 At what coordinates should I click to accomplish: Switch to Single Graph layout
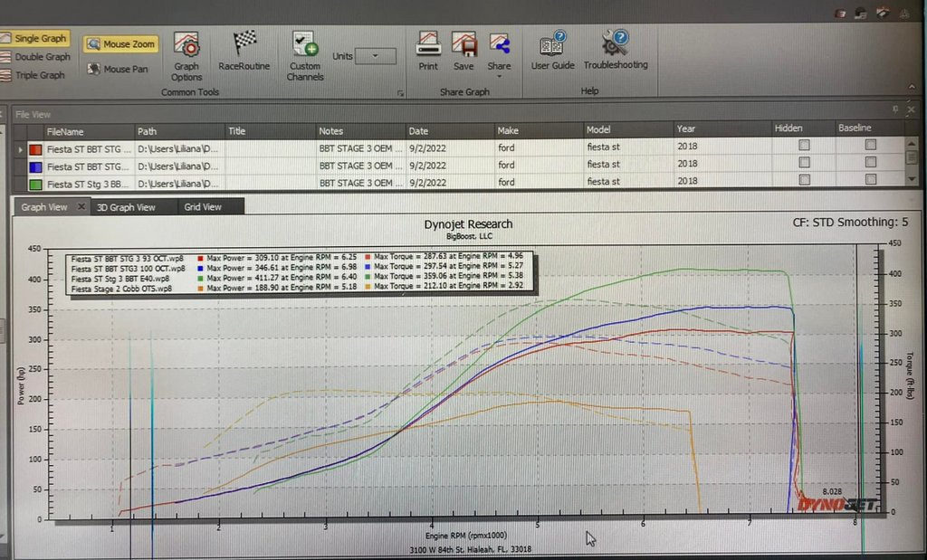coord(34,38)
